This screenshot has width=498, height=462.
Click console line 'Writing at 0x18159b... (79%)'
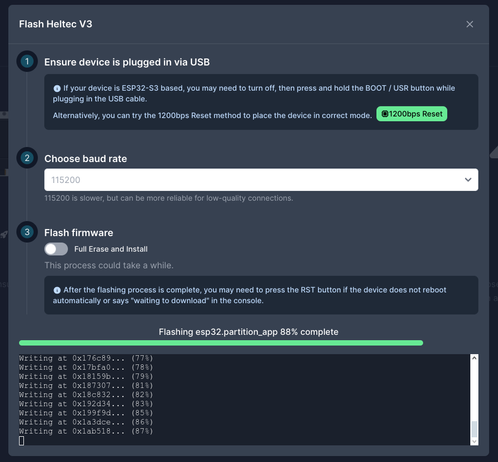tap(86, 376)
